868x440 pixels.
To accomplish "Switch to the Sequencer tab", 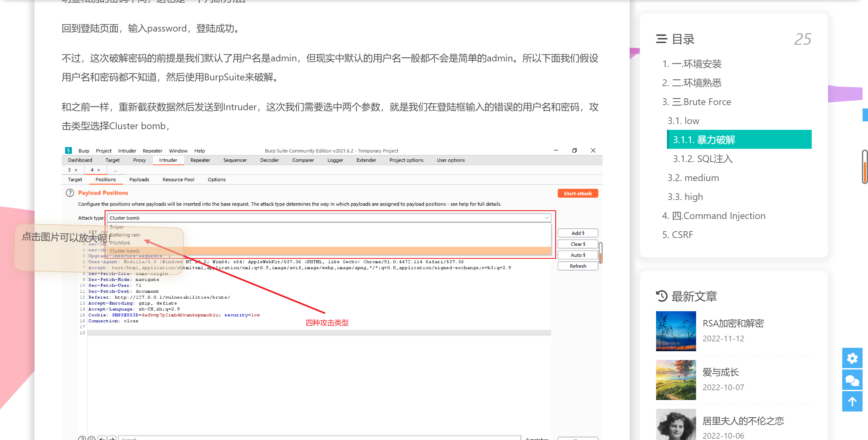I will (x=235, y=160).
